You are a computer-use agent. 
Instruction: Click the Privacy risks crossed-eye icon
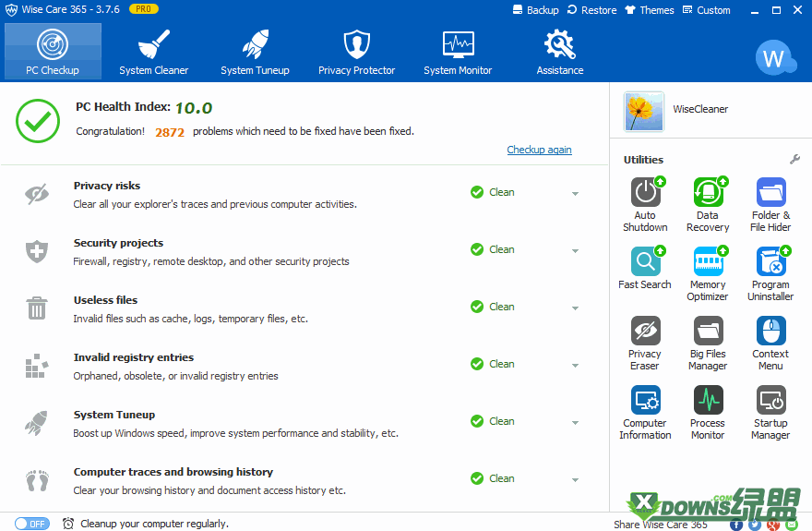coord(37,194)
